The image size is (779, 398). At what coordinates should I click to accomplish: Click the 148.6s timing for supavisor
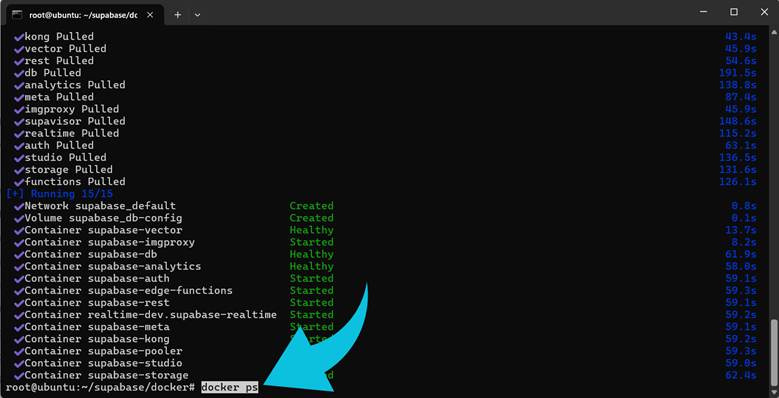click(x=738, y=121)
